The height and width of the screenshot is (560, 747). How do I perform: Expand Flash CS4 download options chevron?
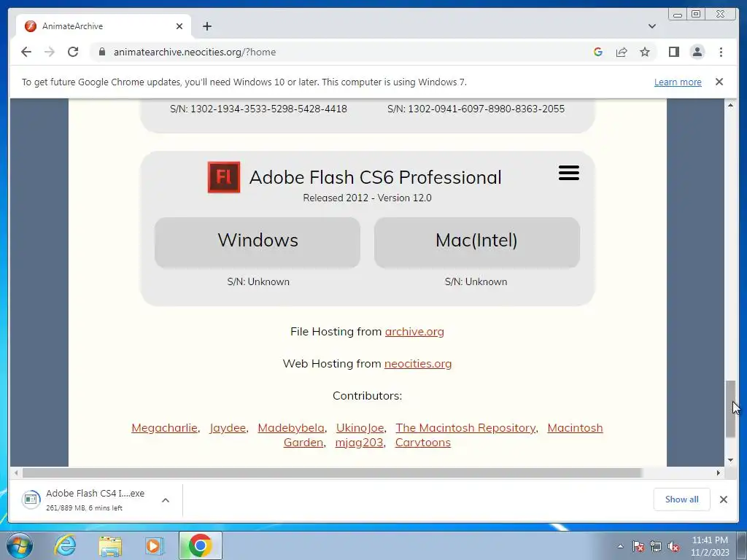pyautogui.click(x=166, y=500)
